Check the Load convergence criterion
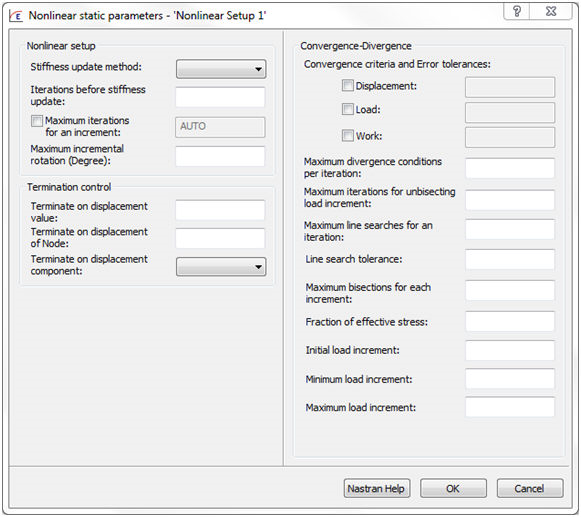This screenshot has height=517, width=581. 347,109
